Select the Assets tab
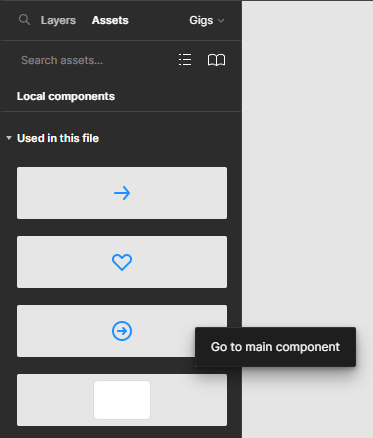373x438 pixels. pyautogui.click(x=110, y=20)
